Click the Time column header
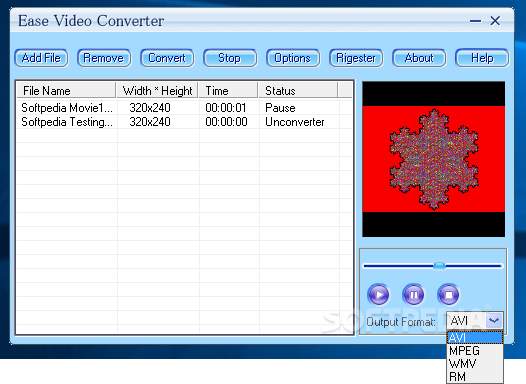This screenshot has height=384, width=526. [228, 91]
